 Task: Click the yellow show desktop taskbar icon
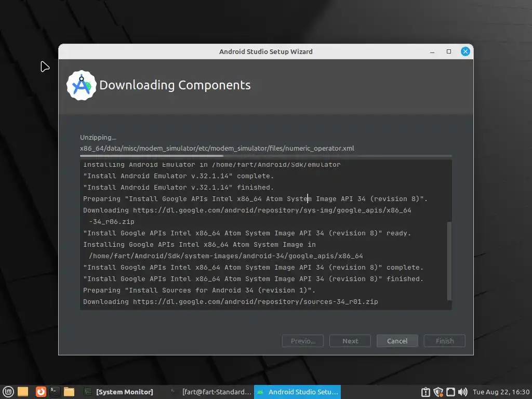[x=23, y=392]
